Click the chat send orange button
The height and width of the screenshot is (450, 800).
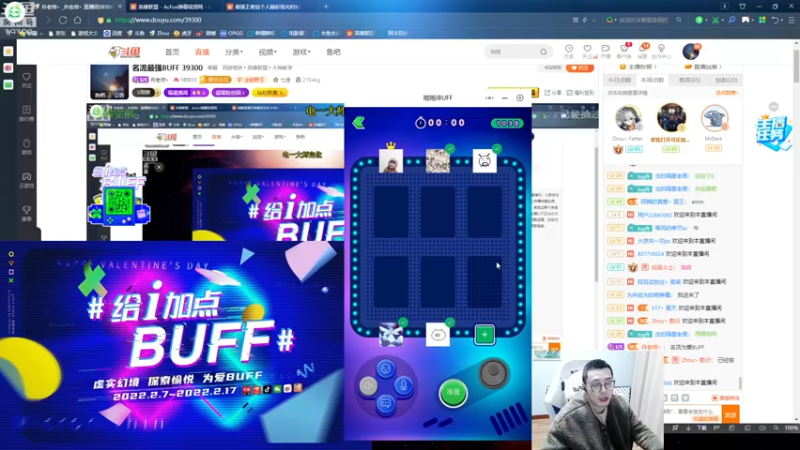[x=731, y=414]
